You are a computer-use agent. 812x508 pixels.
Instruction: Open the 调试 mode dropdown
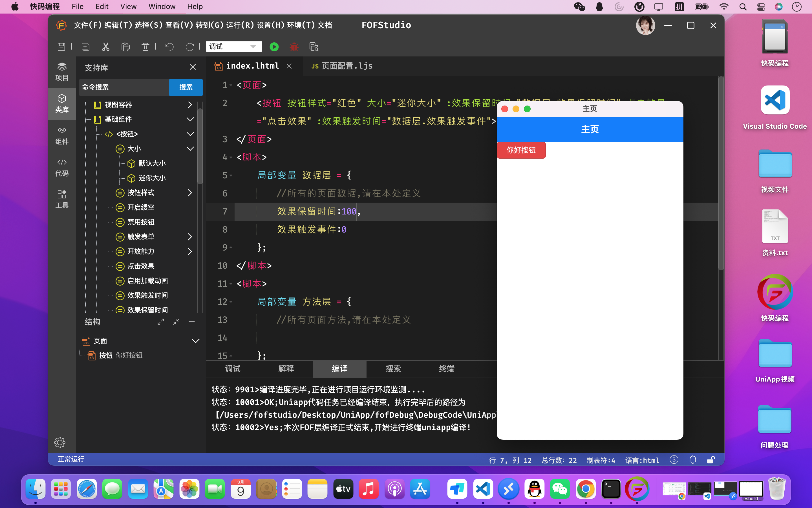(x=233, y=46)
